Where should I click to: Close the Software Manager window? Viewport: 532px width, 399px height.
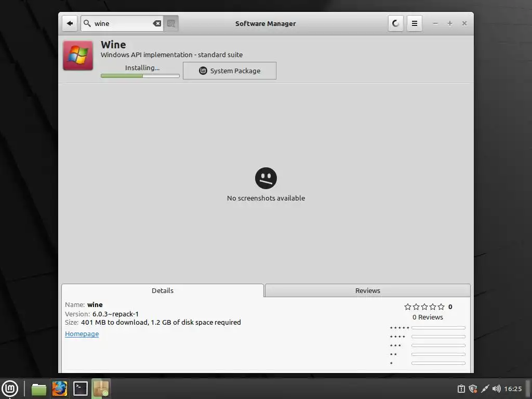[x=464, y=23]
